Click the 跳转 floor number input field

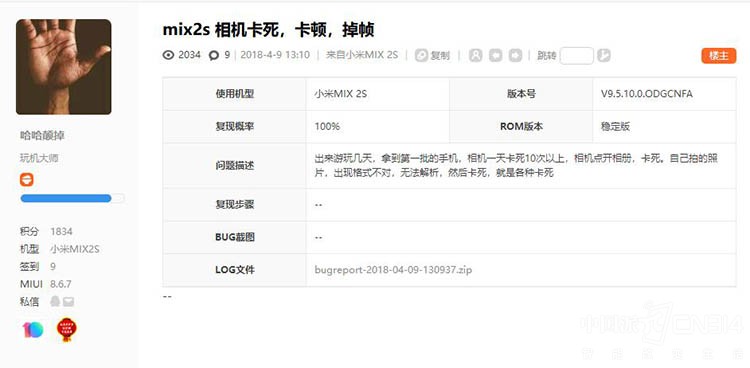pos(576,56)
